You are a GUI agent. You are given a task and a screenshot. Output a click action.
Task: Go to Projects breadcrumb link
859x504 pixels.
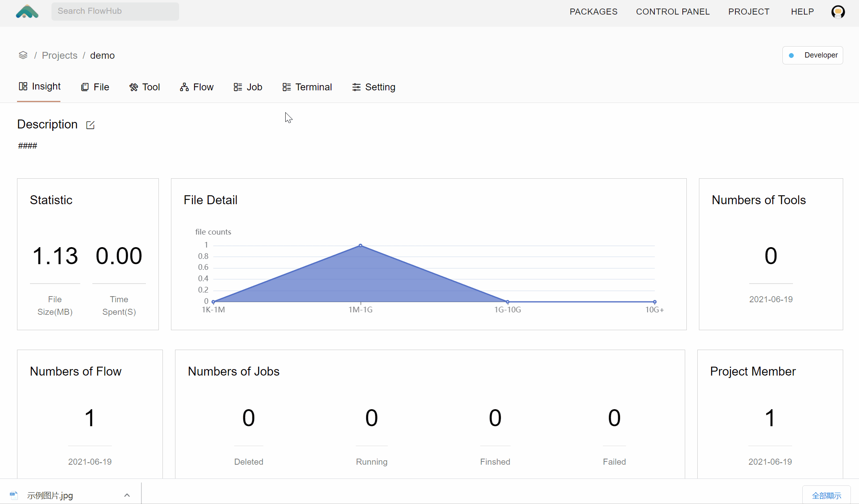coord(60,56)
